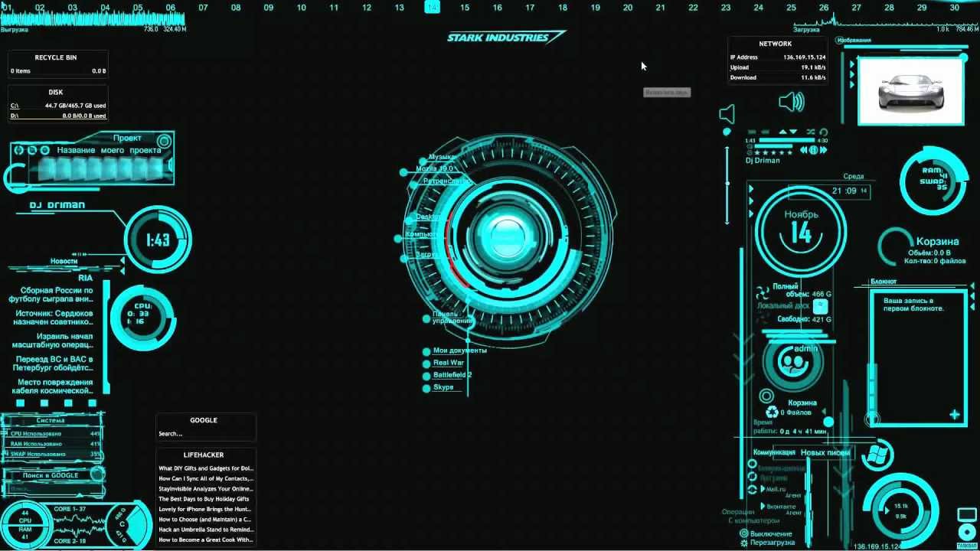Open Панель управления launcher item
Screen dimensions: 980x551
coord(452,317)
